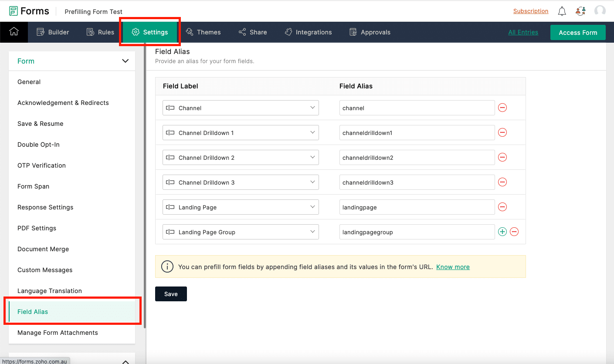Edit the channel alias input field

click(x=417, y=108)
